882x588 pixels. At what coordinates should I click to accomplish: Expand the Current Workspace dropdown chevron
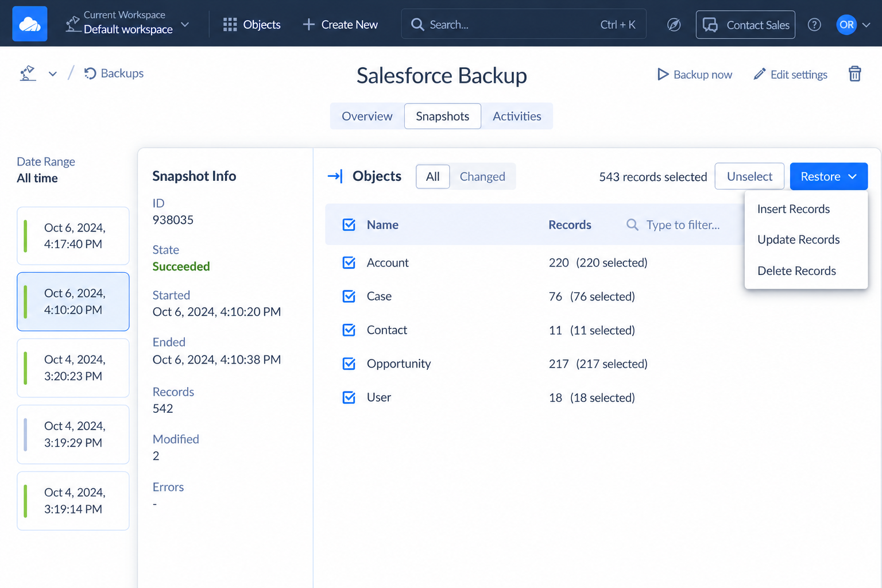[185, 25]
